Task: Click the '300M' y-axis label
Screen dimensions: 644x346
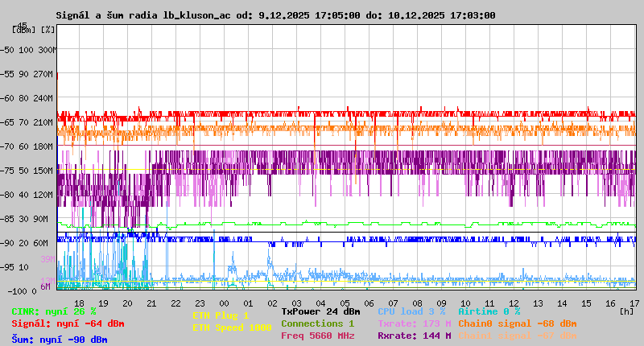Action: click(x=47, y=50)
